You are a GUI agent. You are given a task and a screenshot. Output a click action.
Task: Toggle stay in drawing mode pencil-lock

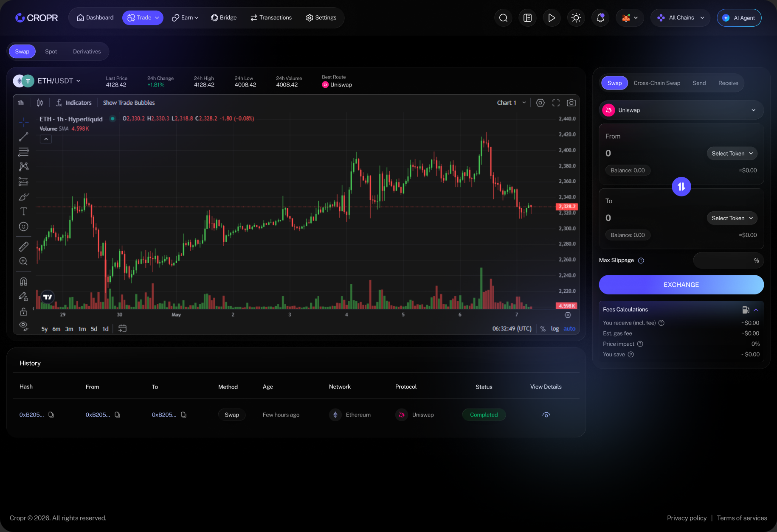[24, 297]
